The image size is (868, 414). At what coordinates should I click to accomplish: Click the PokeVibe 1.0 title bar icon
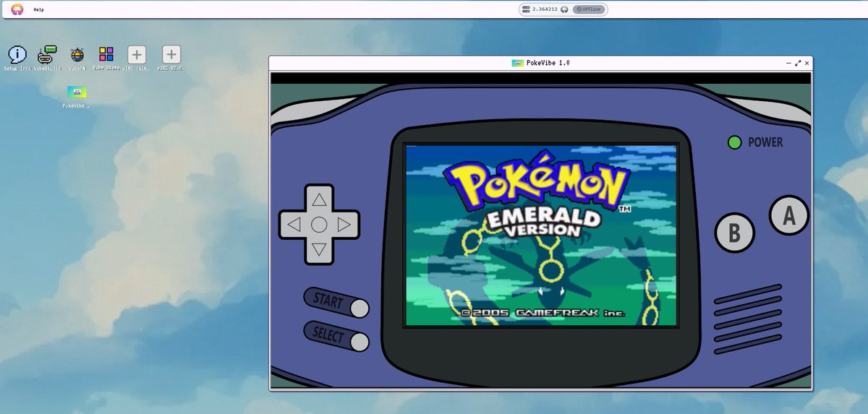click(x=517, y=64)
